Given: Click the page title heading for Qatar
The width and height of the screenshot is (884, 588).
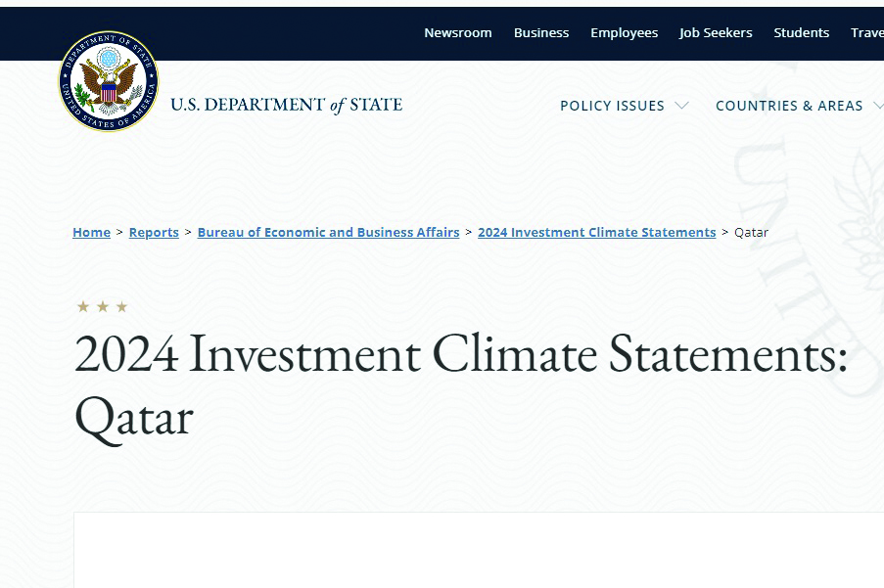Looking at the screenshot, I should click(460, 384).
